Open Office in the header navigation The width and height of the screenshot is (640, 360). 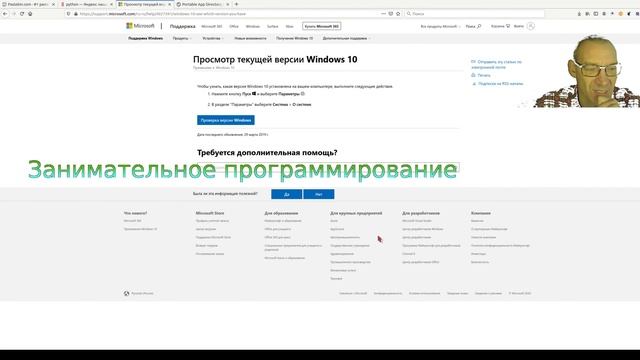tap(234, 26)
